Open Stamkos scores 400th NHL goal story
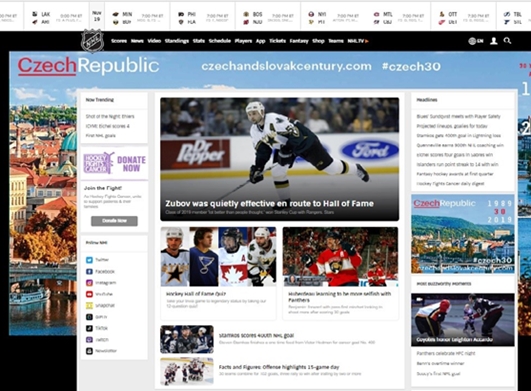This screenshot has height=391, width=531. click(x=256, y=335)
